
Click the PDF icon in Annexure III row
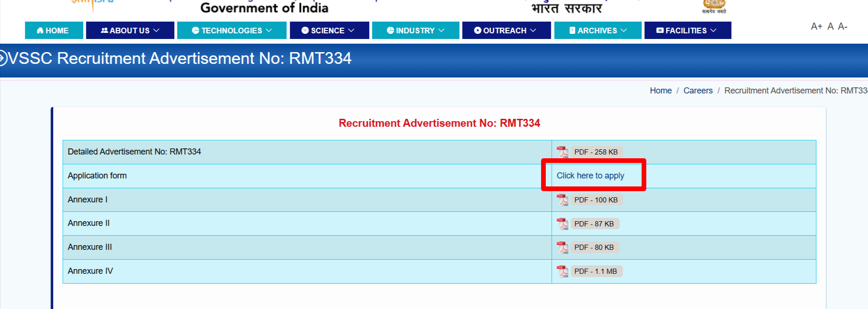click(562, 247)
